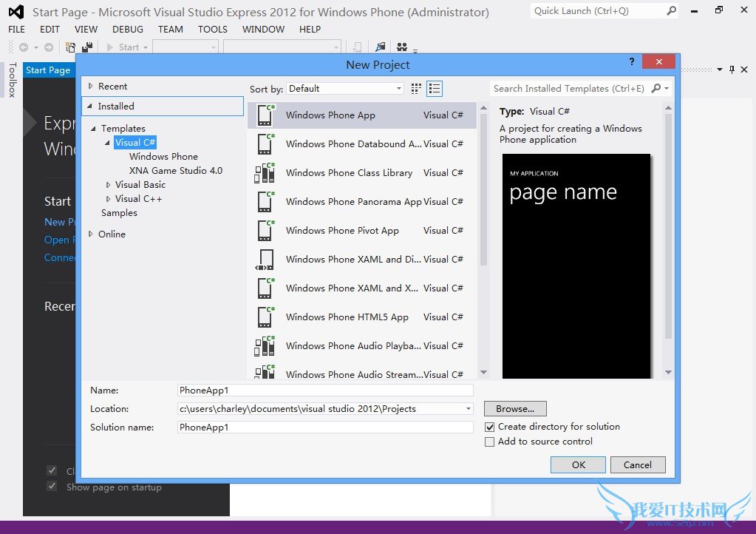
Task: Enable Add to source control checkbox
Action: click(x=489, y=442)
